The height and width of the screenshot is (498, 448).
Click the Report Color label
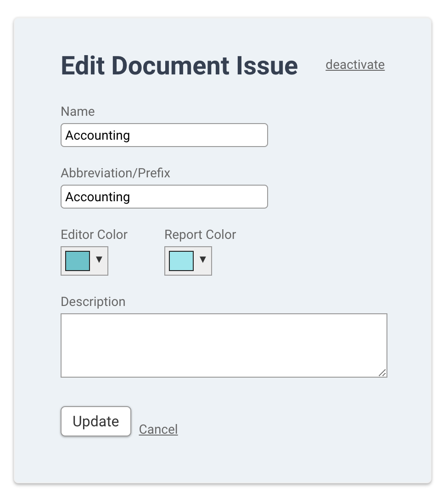coord(200,234)
